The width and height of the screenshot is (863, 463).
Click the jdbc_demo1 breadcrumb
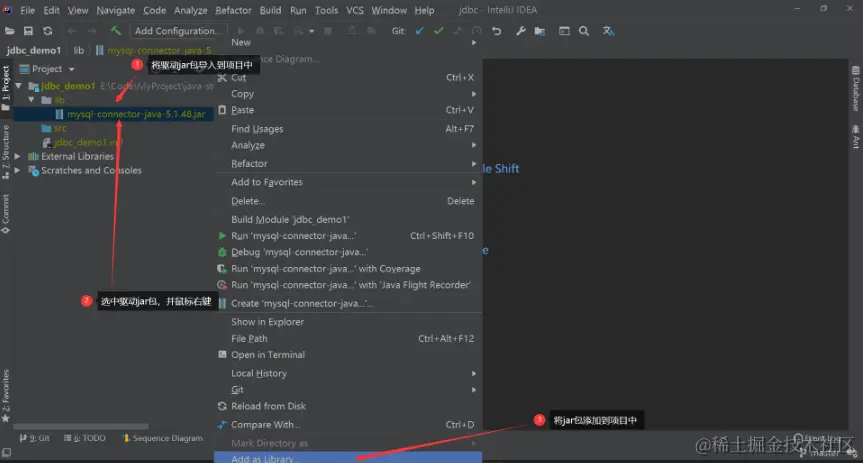tap(34, 50)
